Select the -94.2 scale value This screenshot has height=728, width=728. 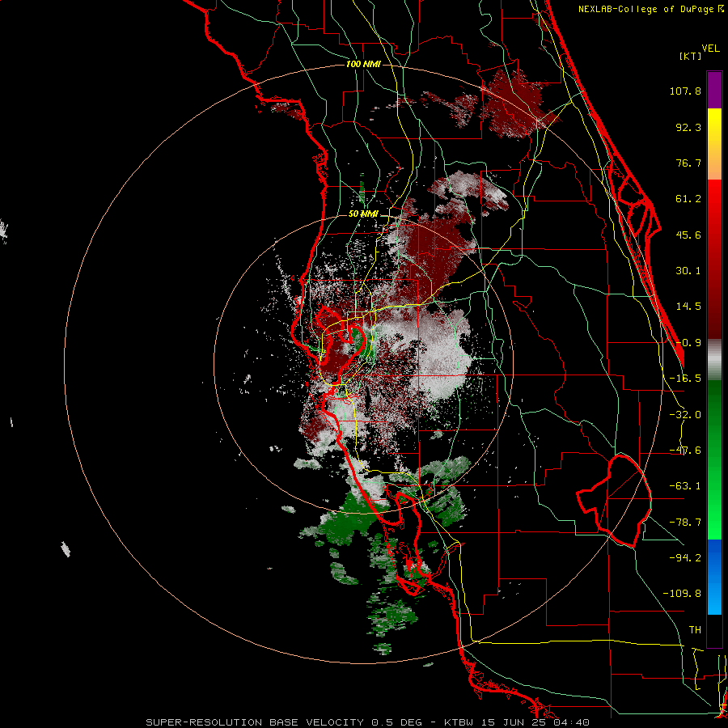tap(685, 558)
